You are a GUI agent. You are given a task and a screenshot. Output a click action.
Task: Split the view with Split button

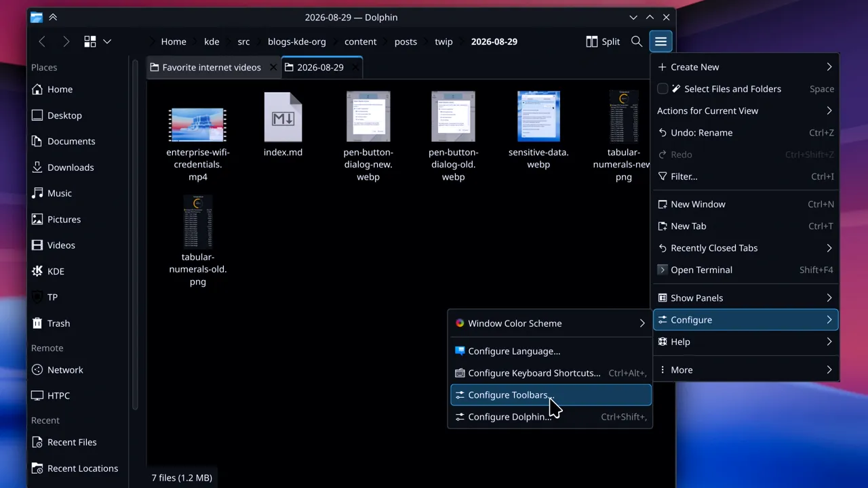coord(603,41)
